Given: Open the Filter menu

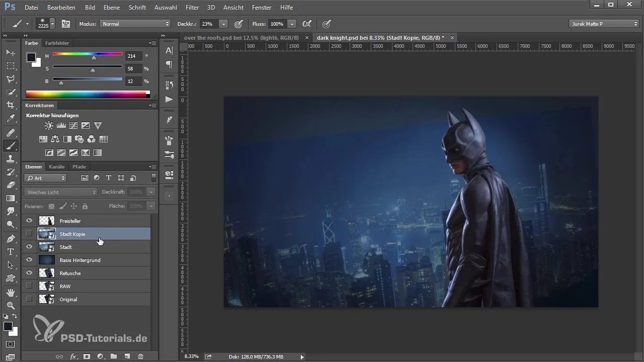Looking at the screenshot, I should pos(192,8).
